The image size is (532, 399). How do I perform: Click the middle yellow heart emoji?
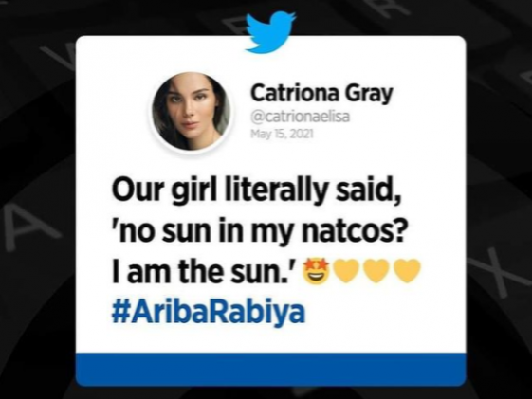point(376,271)
